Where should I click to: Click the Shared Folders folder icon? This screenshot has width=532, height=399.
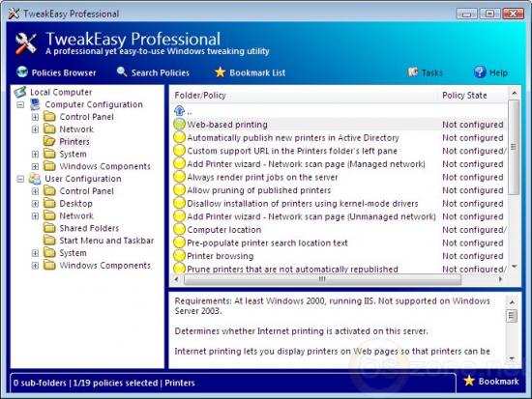pyautogui.click(x=49, y=228)
